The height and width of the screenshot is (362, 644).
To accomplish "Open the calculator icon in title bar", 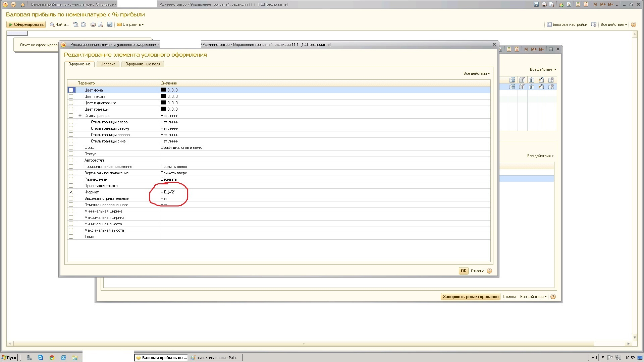I will [x=578, y=4].
